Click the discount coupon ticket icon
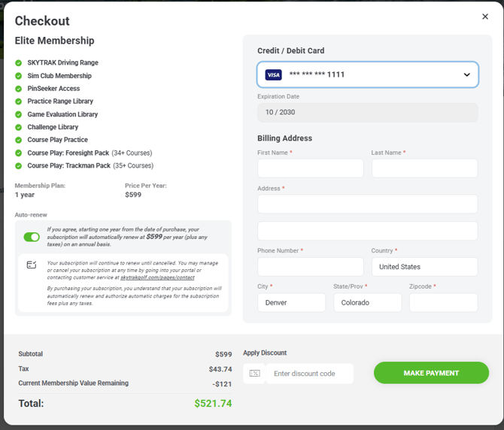 (254, 374)
